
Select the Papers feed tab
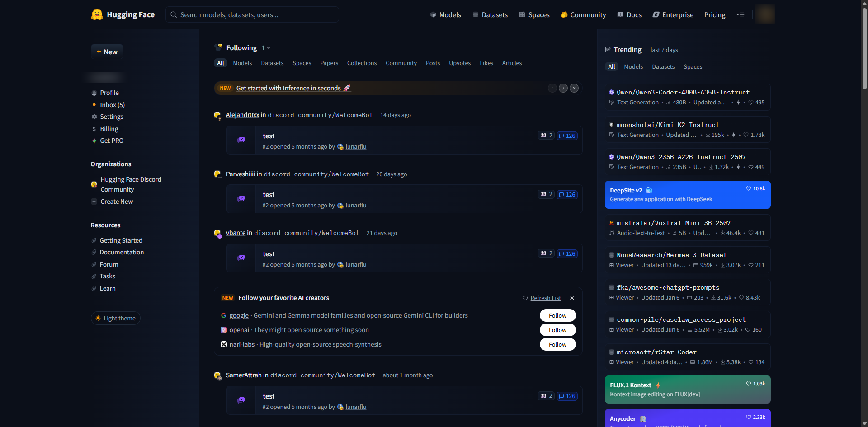[329, 63]
